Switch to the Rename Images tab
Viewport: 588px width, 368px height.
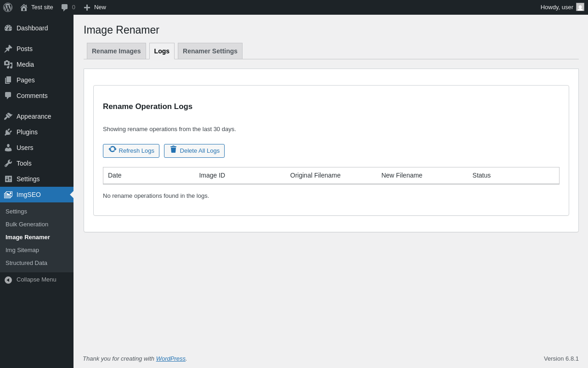point(116,51)
